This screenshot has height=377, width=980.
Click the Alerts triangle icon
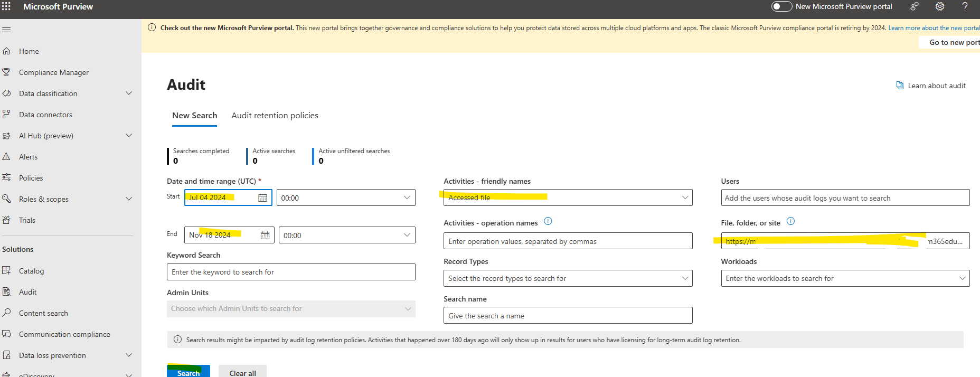pyautogui.click(x=6, y=157)
